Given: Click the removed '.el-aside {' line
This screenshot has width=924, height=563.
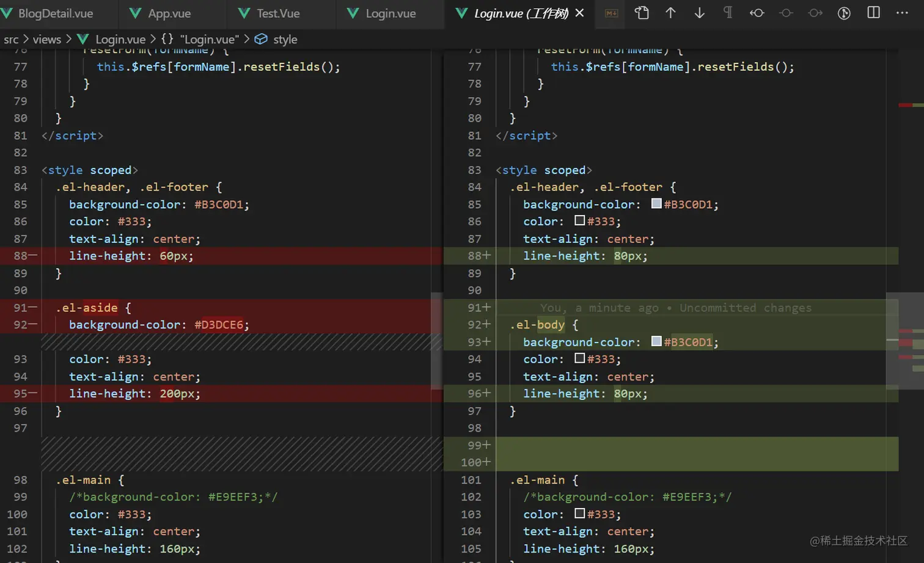Looking at the screenshot, I should pos(93,308).
